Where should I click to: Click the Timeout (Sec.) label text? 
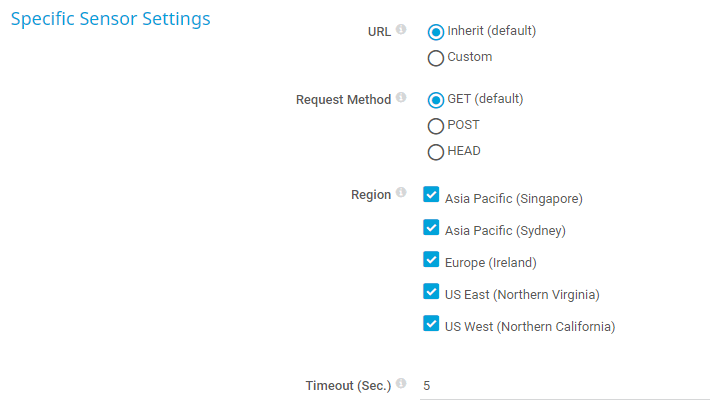tap(348, 385)
